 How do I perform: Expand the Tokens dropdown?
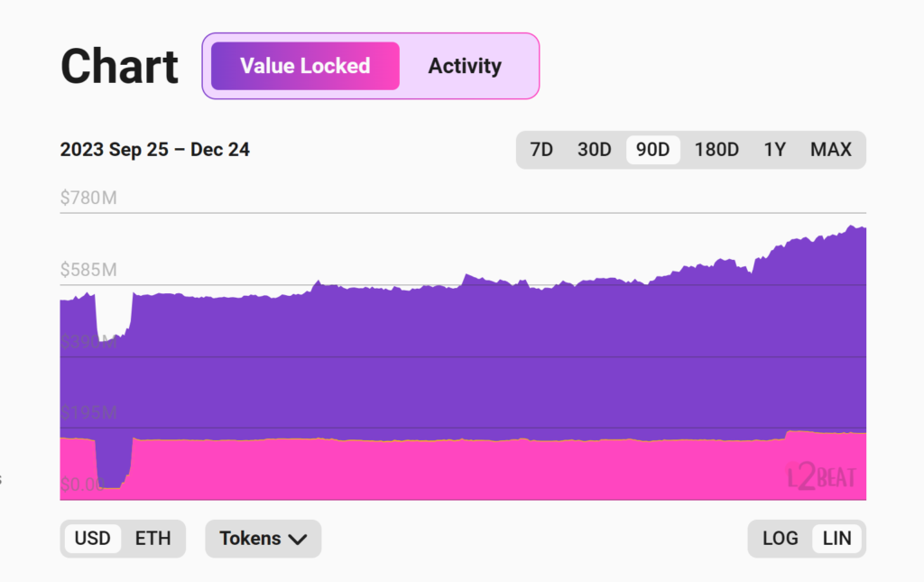point(263,539)
